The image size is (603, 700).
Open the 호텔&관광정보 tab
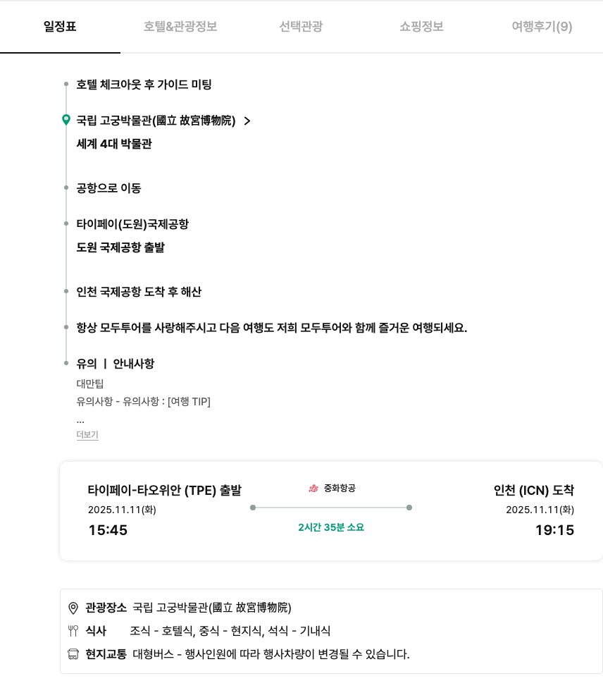coord(180,27)
